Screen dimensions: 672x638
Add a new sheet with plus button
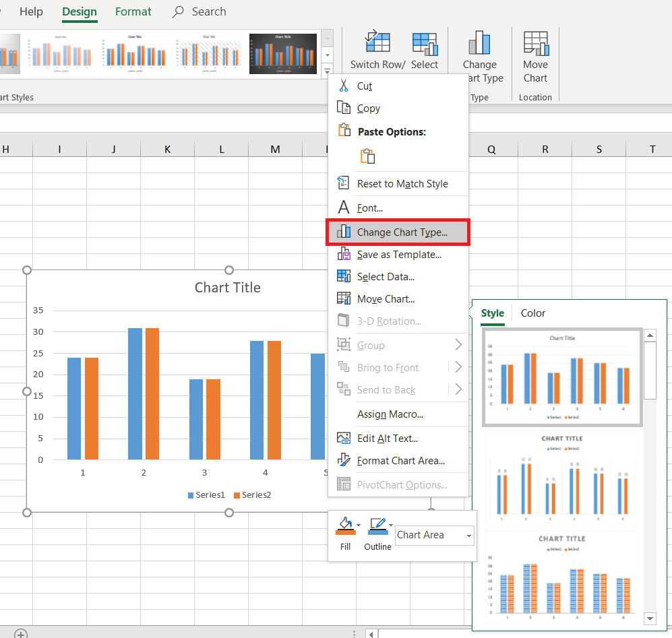tap(21, 633)
